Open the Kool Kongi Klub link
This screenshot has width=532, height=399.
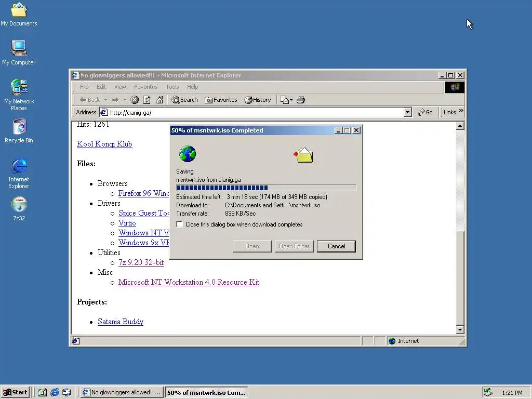(104, 144)
